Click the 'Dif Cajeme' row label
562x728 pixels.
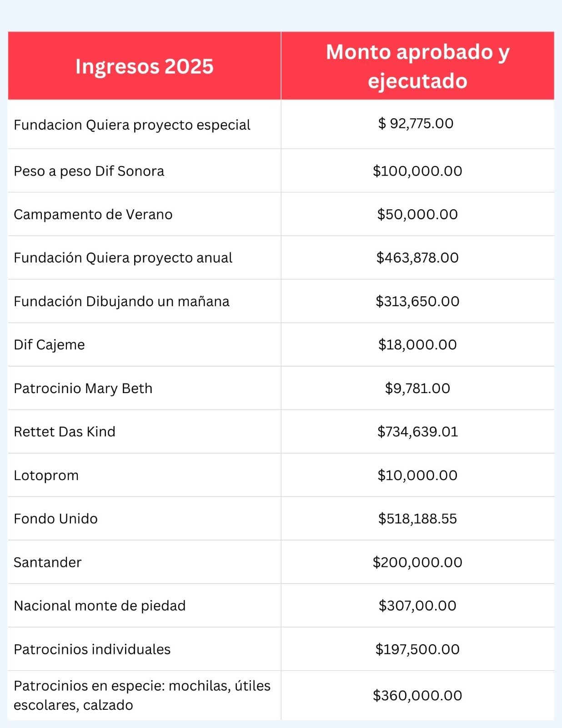(49, 344)
